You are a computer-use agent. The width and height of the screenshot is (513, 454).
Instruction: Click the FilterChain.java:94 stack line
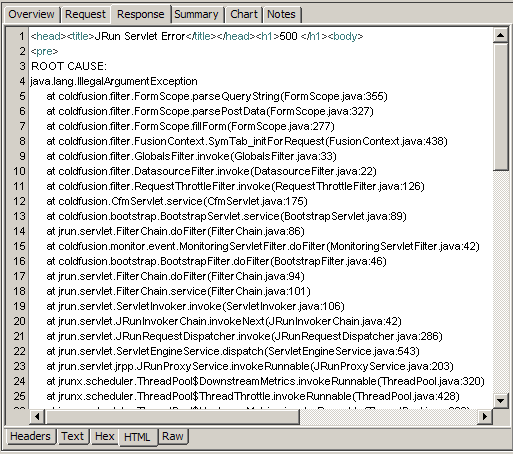(175, 276)
